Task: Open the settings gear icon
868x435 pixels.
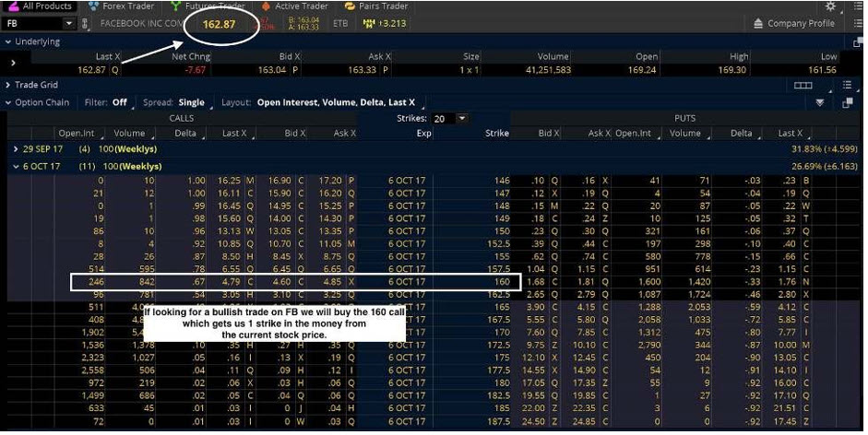Action: [830, 6]
